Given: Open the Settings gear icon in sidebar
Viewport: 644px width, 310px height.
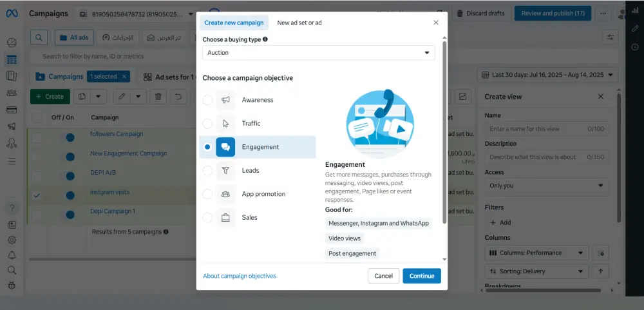Looking at the screenshot, I should 12,240.
